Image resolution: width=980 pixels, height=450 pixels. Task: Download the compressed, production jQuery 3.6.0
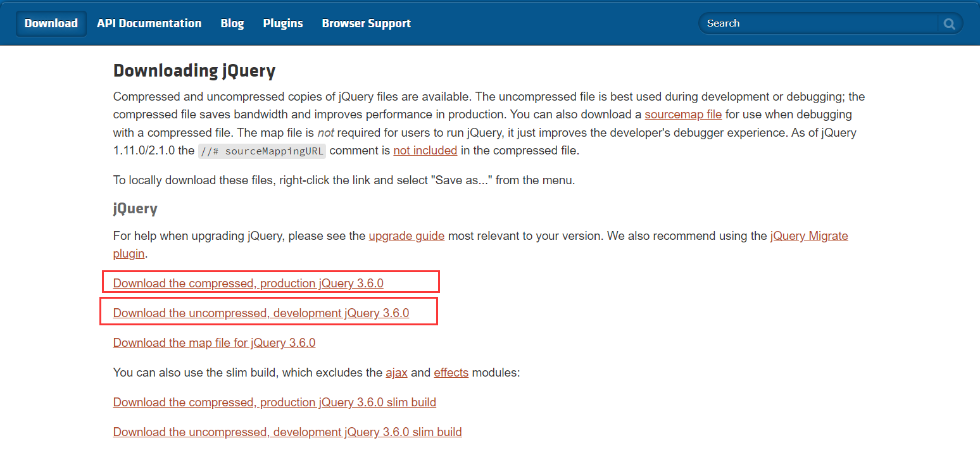tap(248, 284)
